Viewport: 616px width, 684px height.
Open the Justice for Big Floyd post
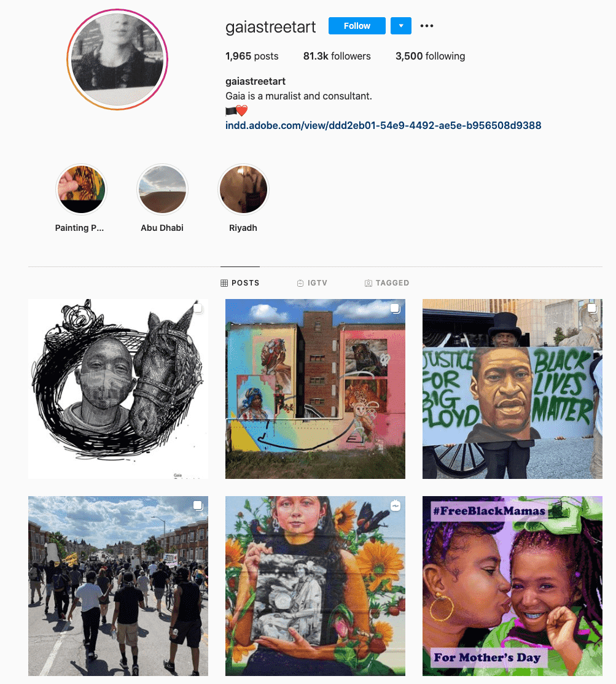[512, 389]
